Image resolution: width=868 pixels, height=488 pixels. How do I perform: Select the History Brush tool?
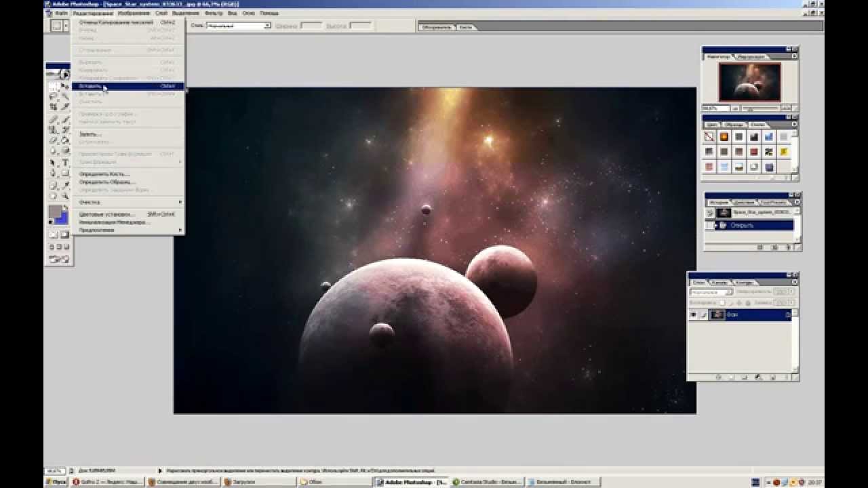[65, 129]
